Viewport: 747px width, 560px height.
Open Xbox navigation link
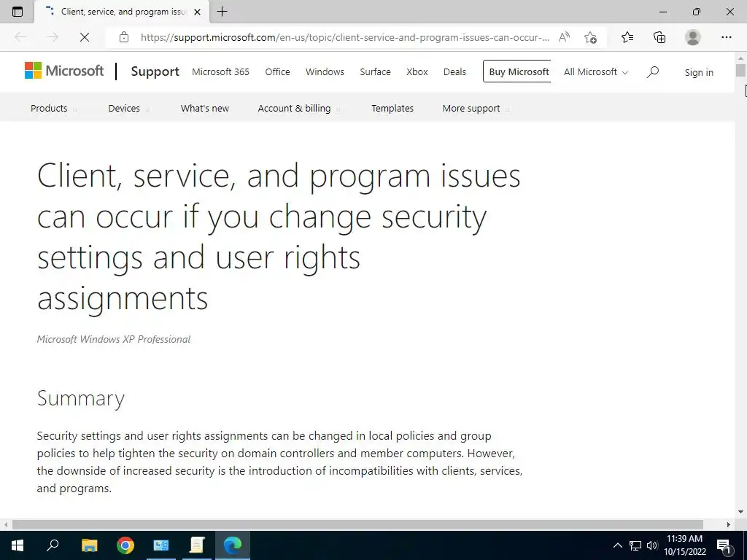[x=417, y=72]
